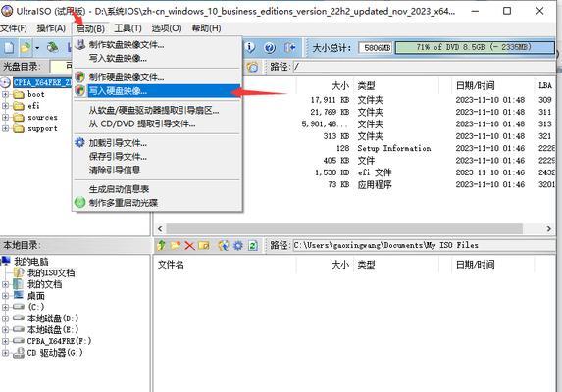Click the local path input field

424,246
